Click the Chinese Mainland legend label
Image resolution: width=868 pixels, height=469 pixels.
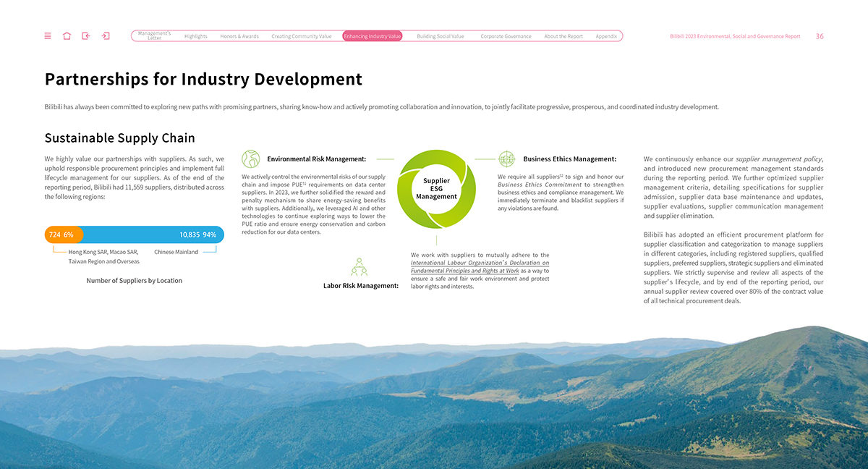pos(176,253)
